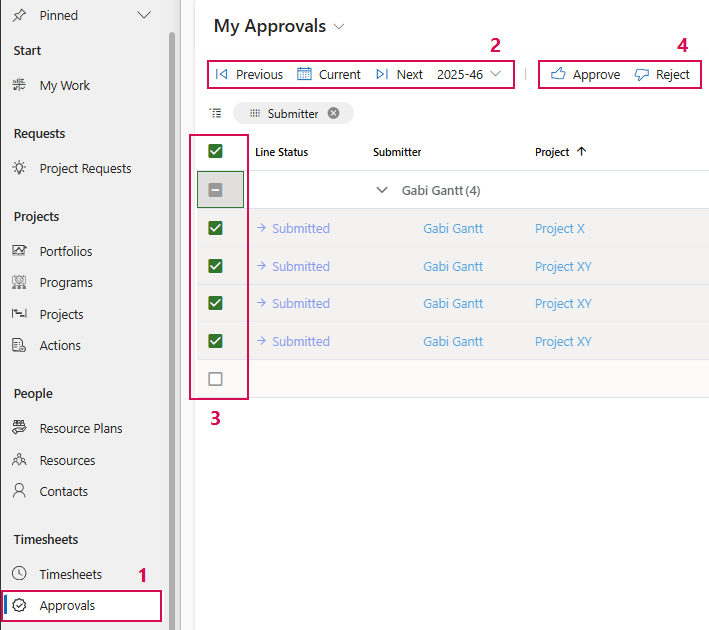Click the Approve thumbs-up icon
The width and height of the screenshot is (709, 630).
click(558, 74)
